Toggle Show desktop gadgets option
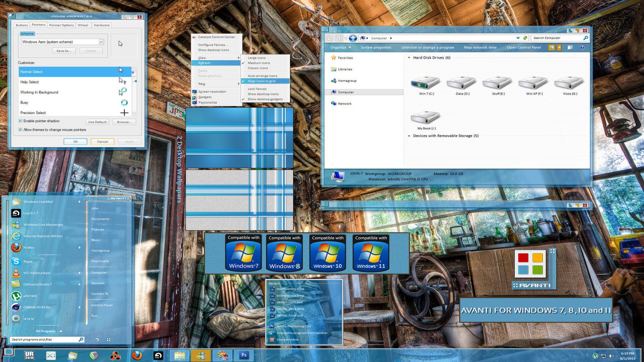Screen dimensions: 644x362 point(265,99)
